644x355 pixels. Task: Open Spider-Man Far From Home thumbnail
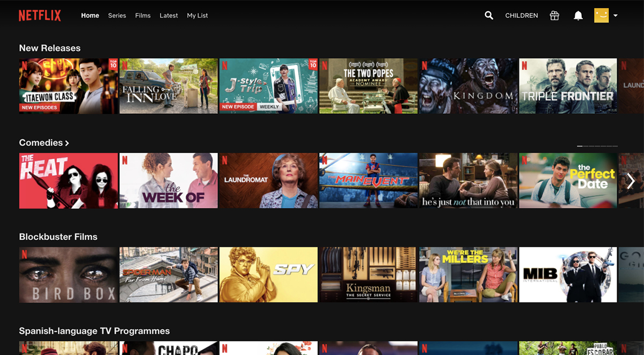(169, 274)
